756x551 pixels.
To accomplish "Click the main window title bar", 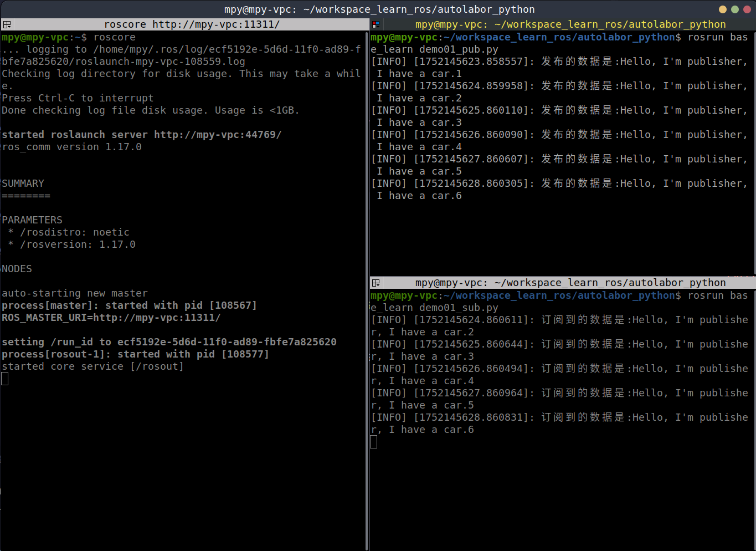I will pos(379,9).
